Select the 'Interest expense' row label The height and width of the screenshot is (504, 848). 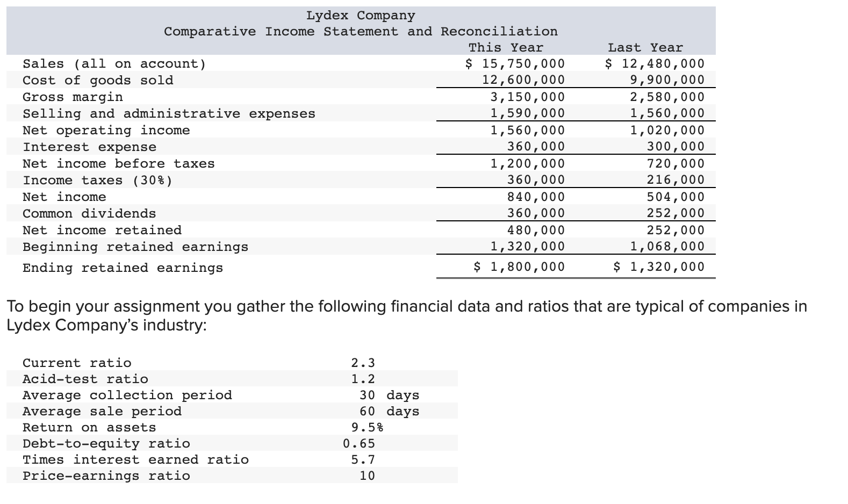89,147
